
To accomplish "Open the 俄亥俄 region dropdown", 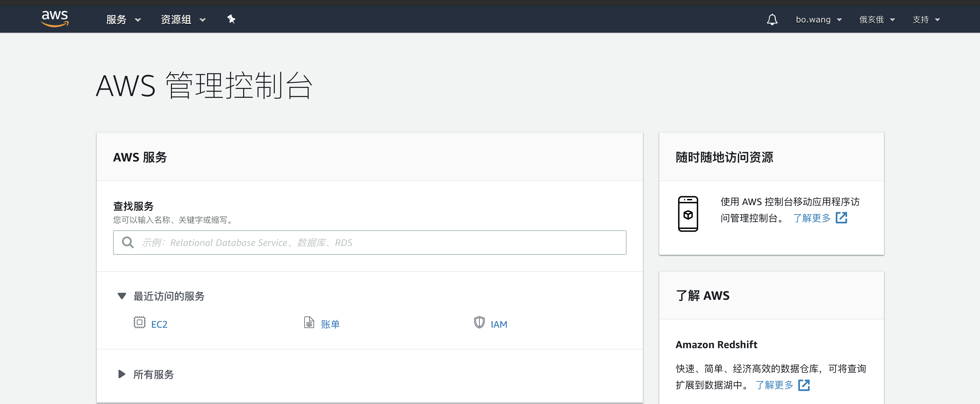I will [876, 19].
